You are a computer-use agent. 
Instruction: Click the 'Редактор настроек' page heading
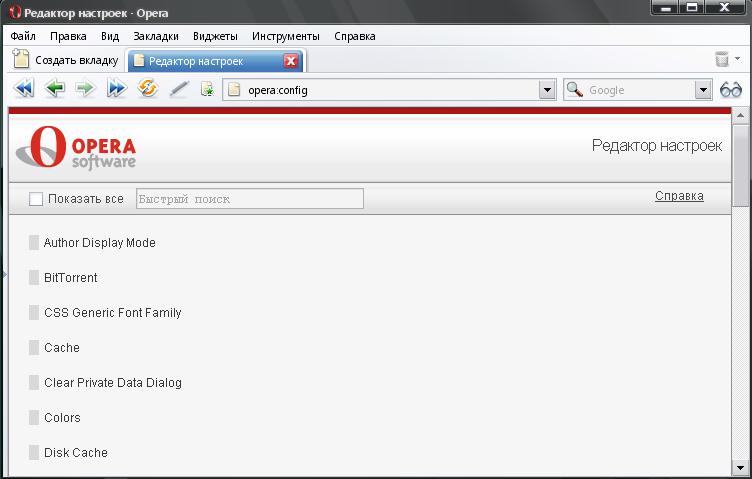pyautogui.click(x=657, y=145)
